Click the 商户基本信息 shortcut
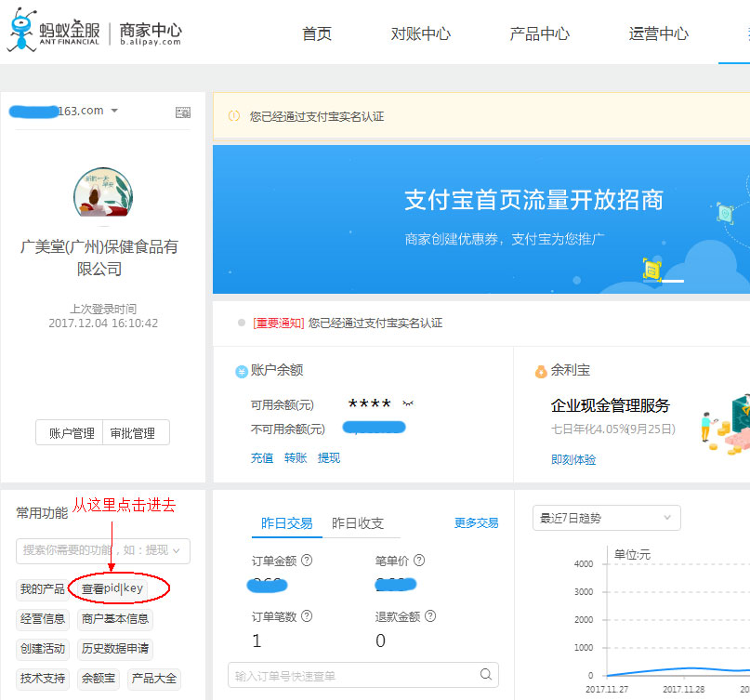The height and width of the screenshot is (700, 750). pos(115,619)
